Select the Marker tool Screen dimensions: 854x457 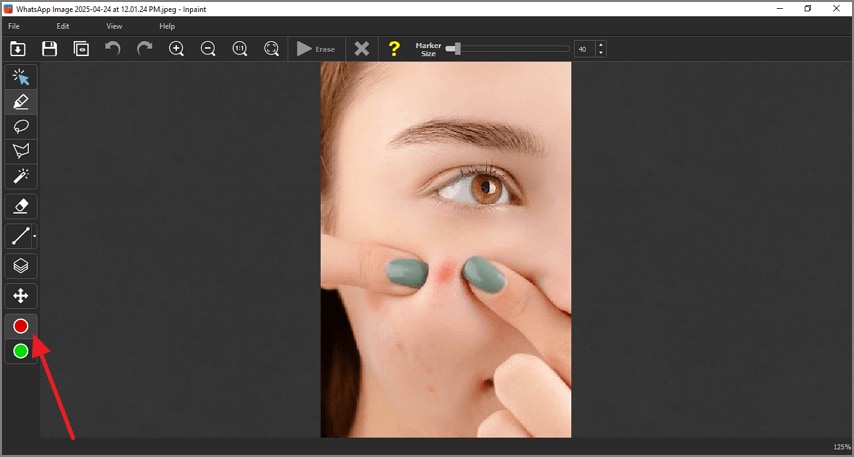coord(21,102)
